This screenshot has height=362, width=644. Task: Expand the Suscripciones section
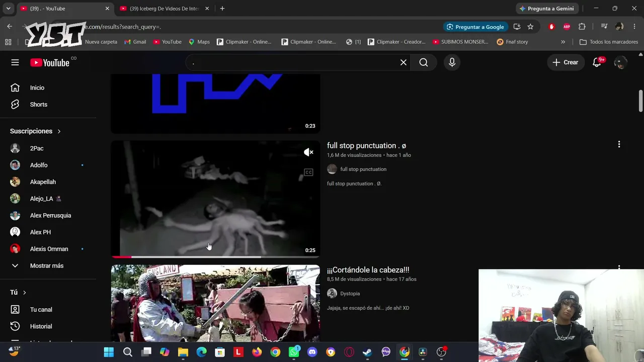coord(35,131)
